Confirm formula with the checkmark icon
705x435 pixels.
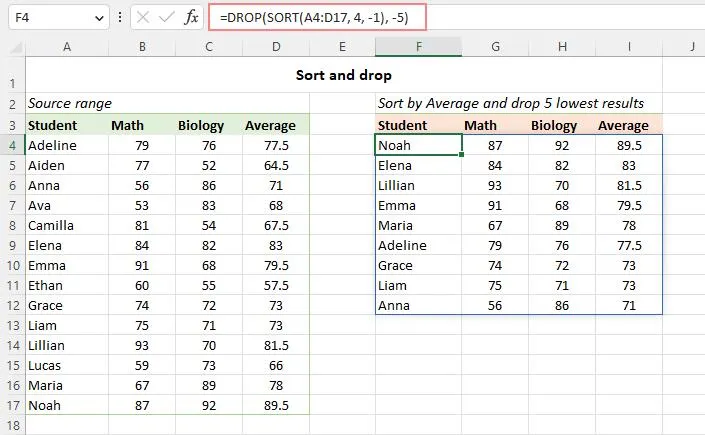click(167, 18)
